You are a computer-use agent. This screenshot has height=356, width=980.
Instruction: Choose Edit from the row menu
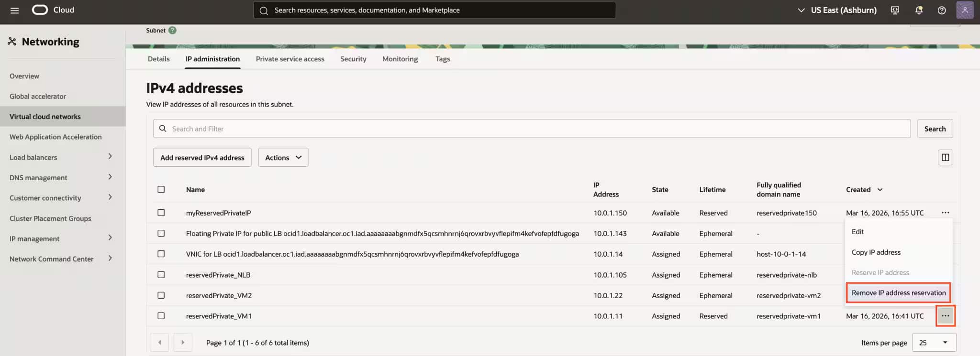[x=899, y=232]
